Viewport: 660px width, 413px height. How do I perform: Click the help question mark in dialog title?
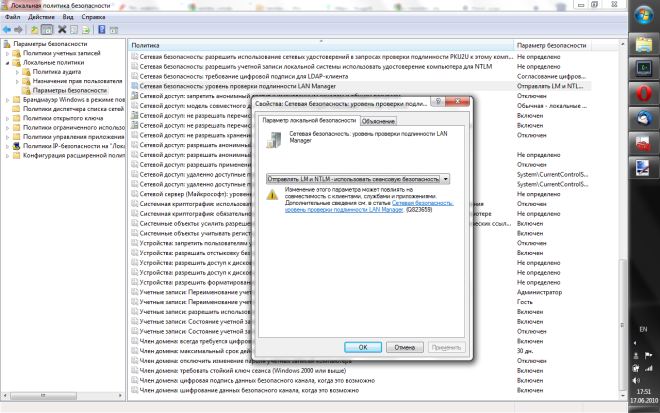pyautogui.click(x=438, y=101)
